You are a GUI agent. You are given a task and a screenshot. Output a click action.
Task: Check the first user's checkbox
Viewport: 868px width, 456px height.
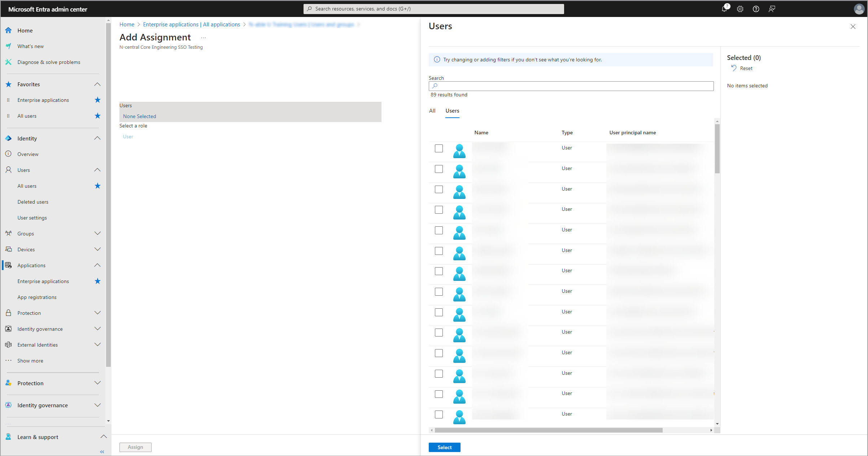[439, 148]
